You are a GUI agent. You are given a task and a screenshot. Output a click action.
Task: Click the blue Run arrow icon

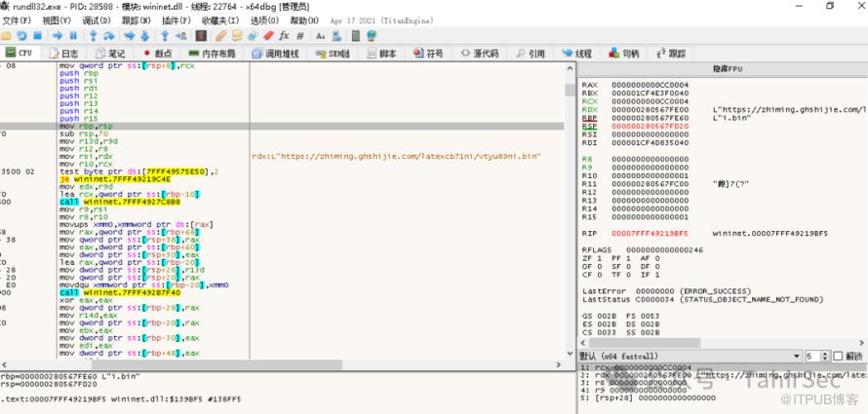pos(57,36)
